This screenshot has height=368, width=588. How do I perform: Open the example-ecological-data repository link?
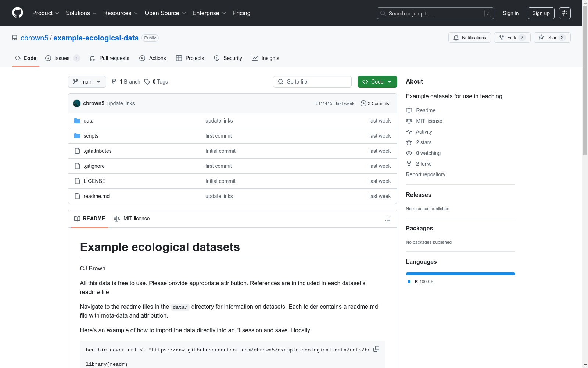click(x=96, y=38)
